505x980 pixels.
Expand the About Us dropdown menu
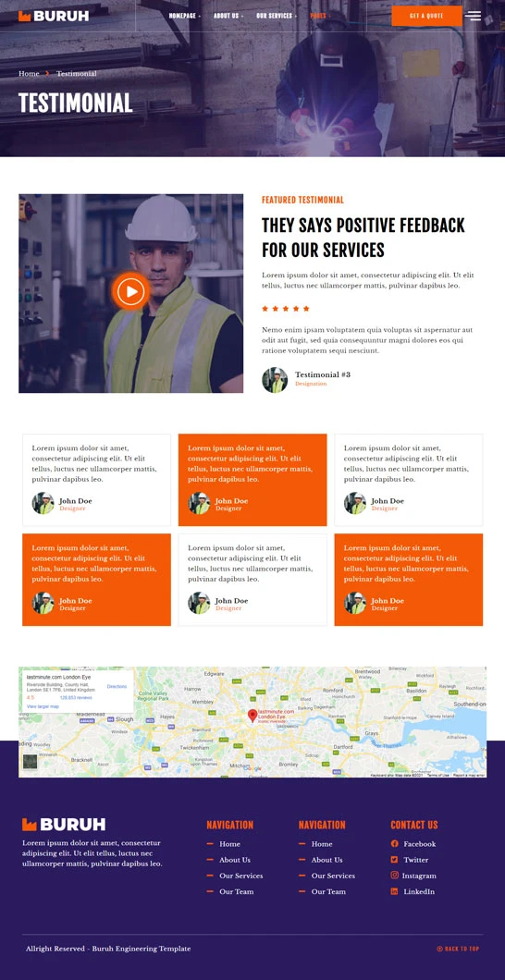click(x=228, y=16)
